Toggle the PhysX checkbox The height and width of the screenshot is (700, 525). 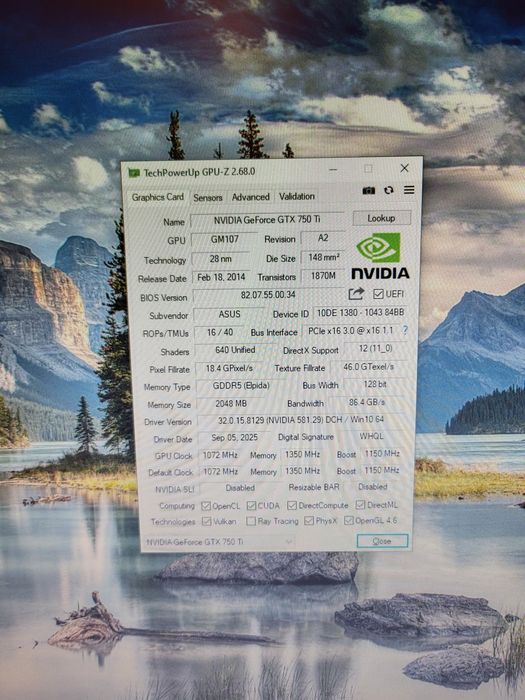click(309, 521)
